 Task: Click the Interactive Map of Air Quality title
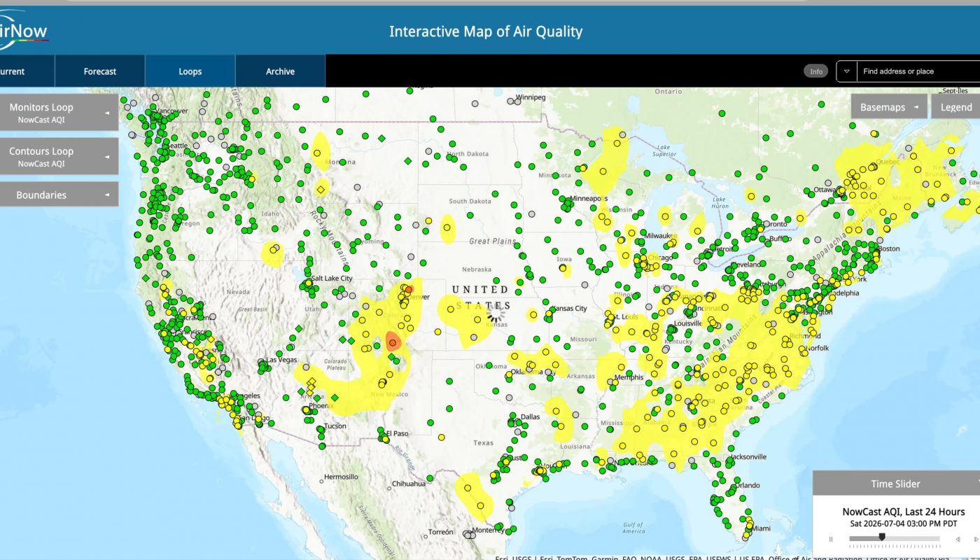(486, 31)
